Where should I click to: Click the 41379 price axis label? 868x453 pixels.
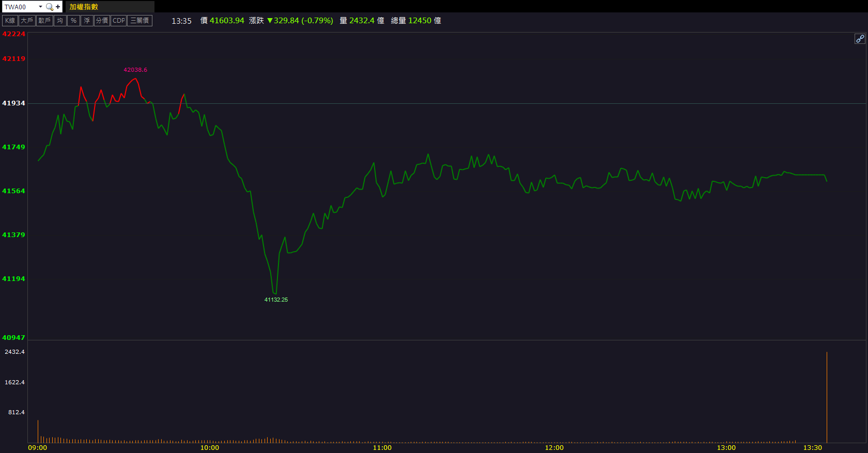point(13,235)
